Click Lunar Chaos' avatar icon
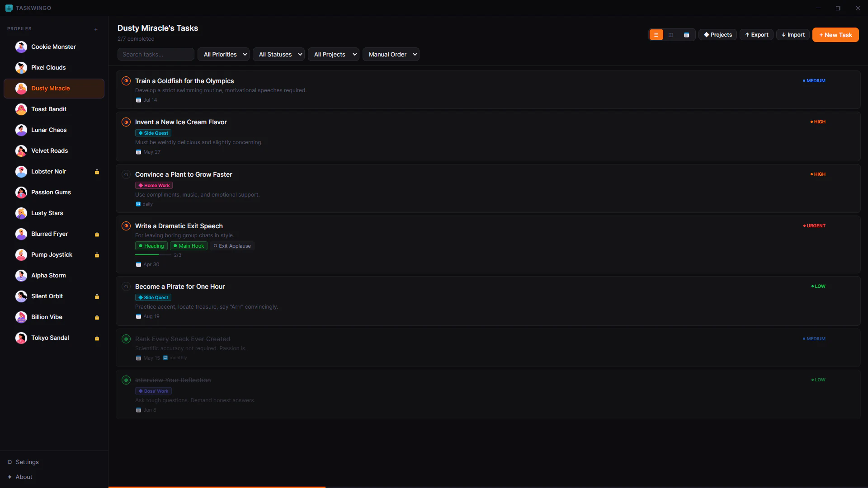 click(x=21, y=130)
